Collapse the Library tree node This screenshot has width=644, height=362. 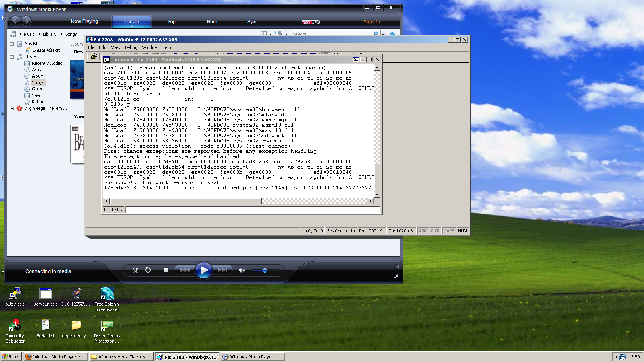[12, 57]
